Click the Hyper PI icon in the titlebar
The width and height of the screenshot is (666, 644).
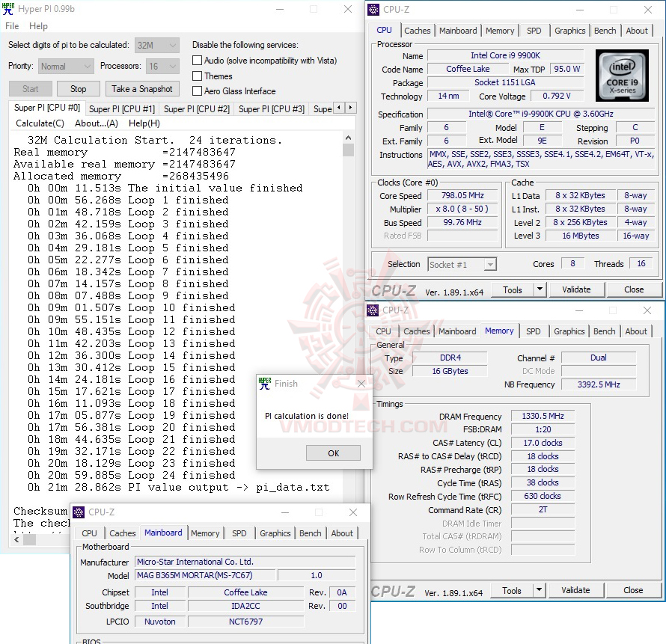coord(8,8)
